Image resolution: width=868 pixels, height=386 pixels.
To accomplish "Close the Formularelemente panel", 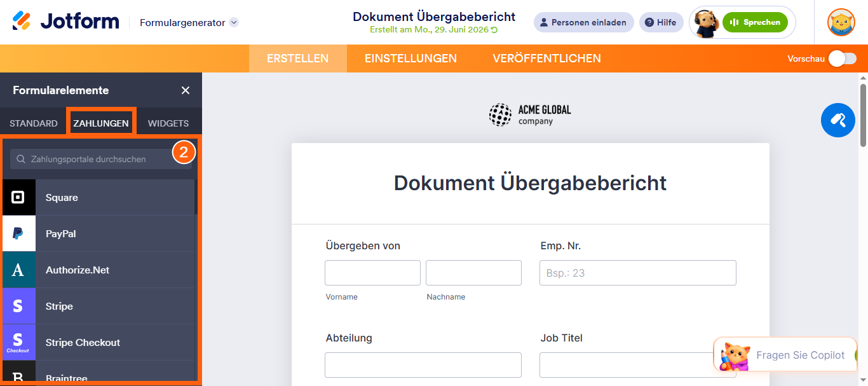I will point(186,90).
